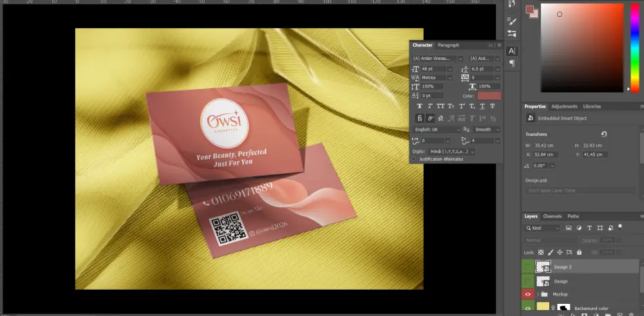Click the layer mask link icon on Background color

click(x=553, y=308)
